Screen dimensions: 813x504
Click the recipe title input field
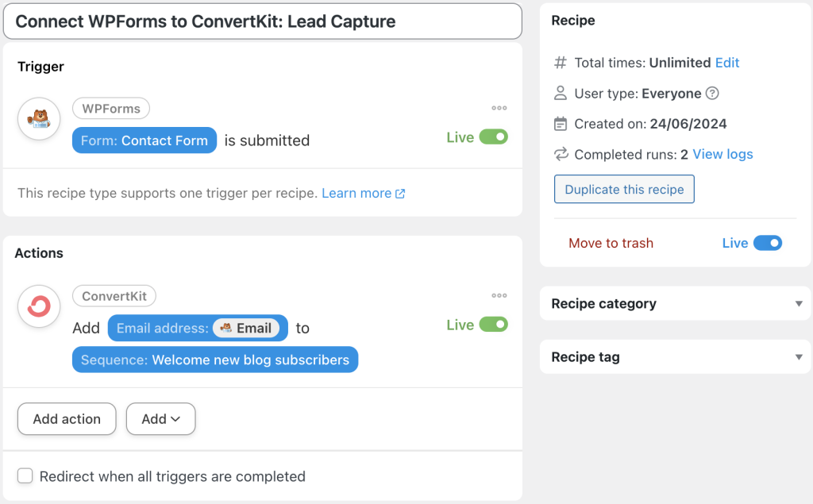[x=262, y=21]
